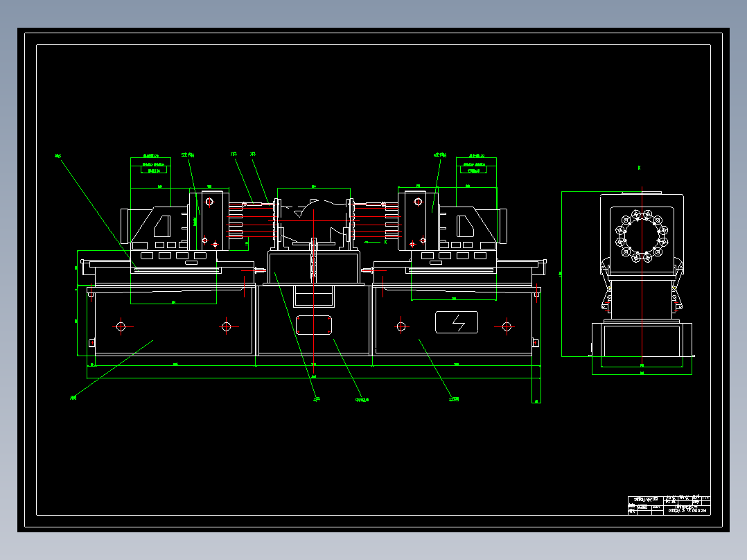747x560 pixels.
Task: Click the top crosshair hole on left spindle box
Action: click(x=209, y=202)
